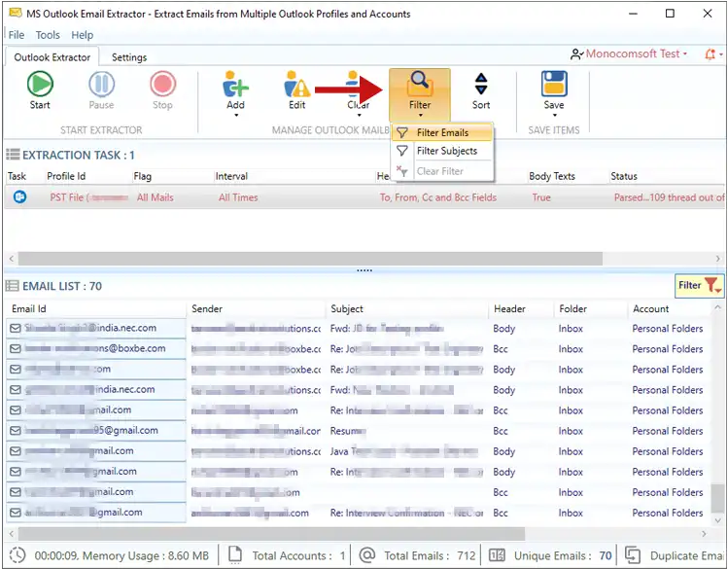Click the 'All Times' interval cell
Viewport: 728px width, 569px height.
click(238, 197)
